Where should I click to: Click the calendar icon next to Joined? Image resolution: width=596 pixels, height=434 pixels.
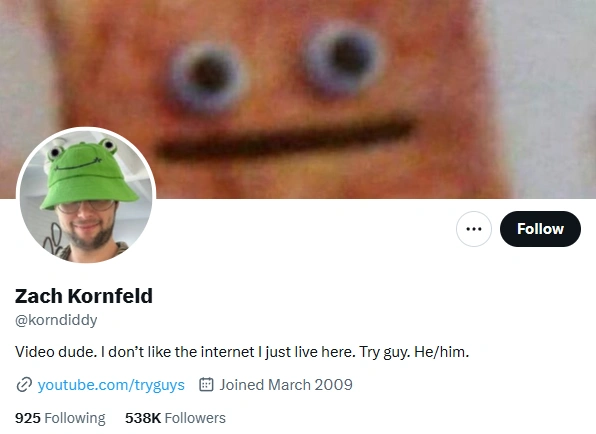tap(206, 384)
